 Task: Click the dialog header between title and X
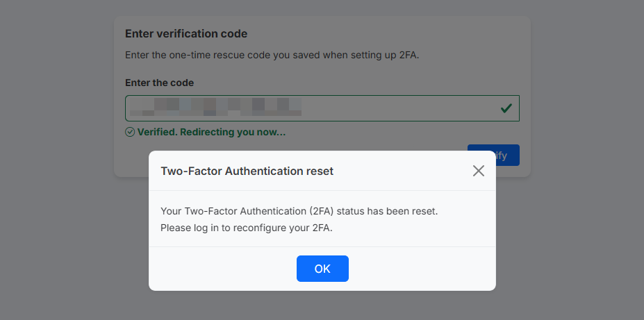coord(402,171)
